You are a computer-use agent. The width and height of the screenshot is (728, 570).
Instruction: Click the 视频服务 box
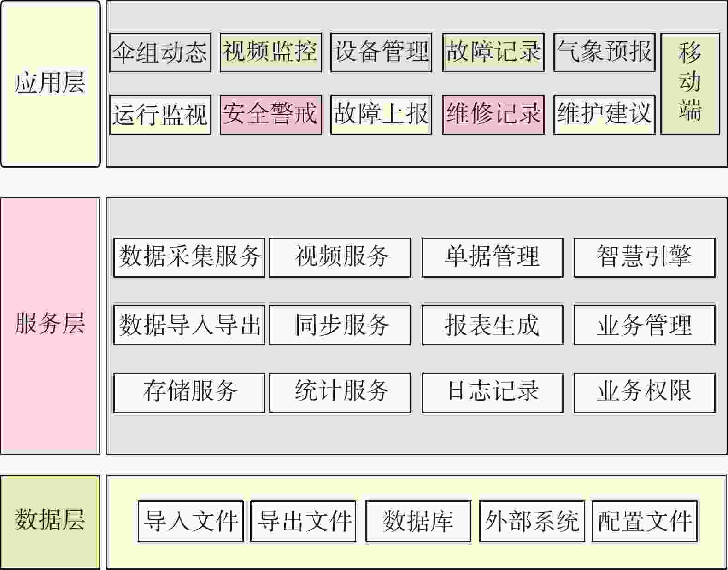tap(340, 257)
